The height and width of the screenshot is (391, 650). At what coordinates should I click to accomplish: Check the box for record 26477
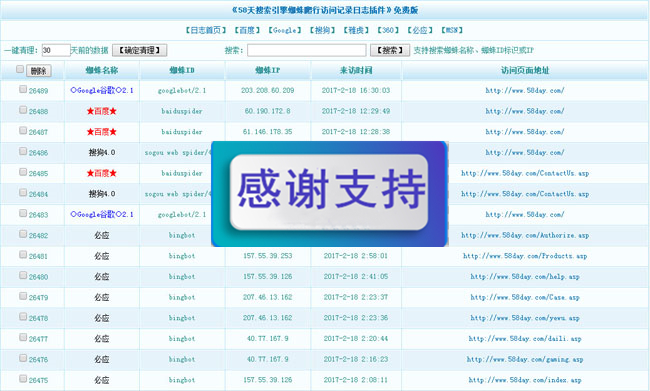pyautogui.click(x=23, y=338)
